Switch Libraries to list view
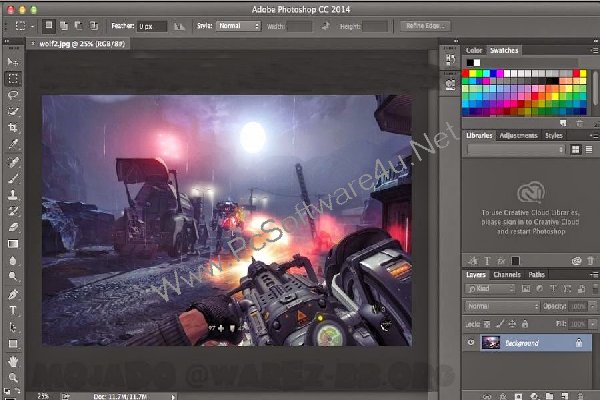This screenshot has width=600, height=400. pos(589,149)
